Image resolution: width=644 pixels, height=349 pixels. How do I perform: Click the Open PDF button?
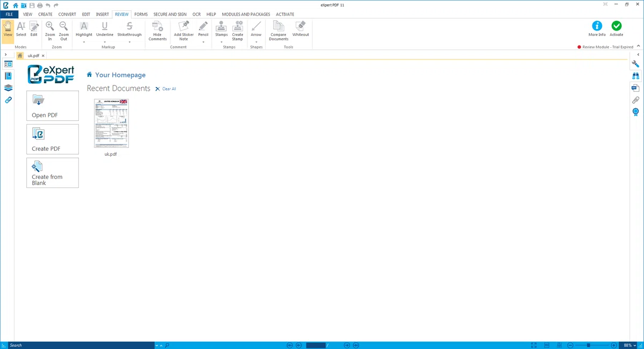(x=53, y=106)
